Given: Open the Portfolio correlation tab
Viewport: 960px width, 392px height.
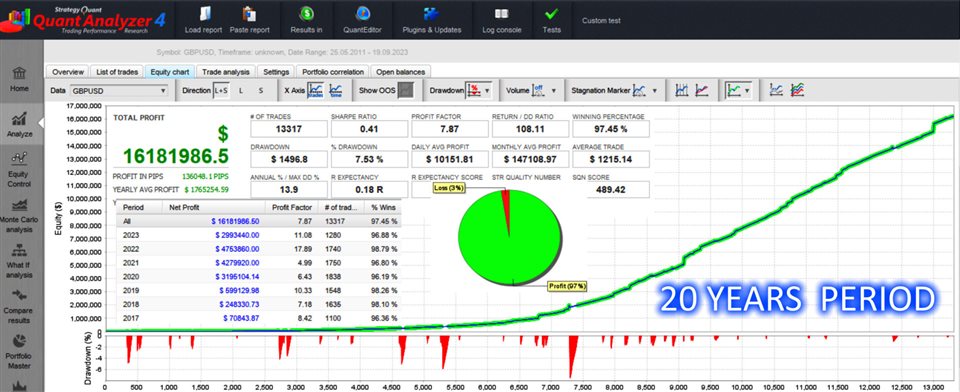Looking at the screenshot, I should [333, 72].
